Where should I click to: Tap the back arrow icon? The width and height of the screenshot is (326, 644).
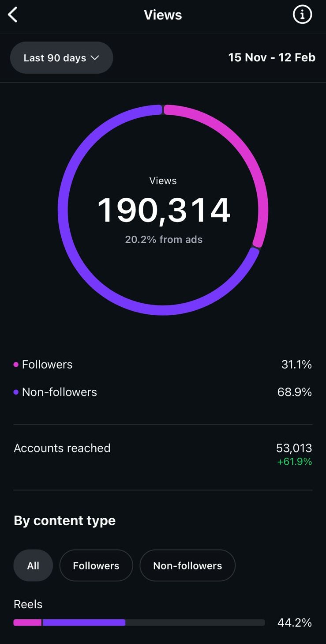[13, 15]
